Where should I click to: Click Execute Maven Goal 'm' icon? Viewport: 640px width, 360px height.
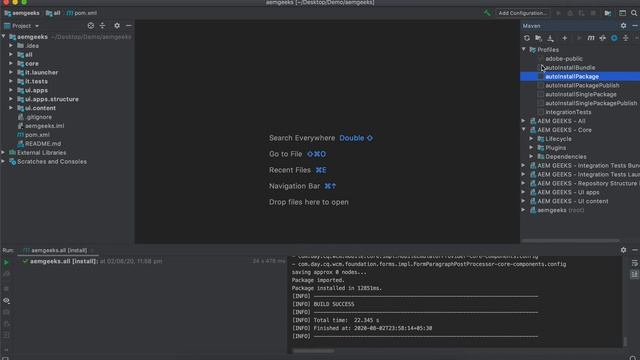pyautogui.click(x=591, y=38)
